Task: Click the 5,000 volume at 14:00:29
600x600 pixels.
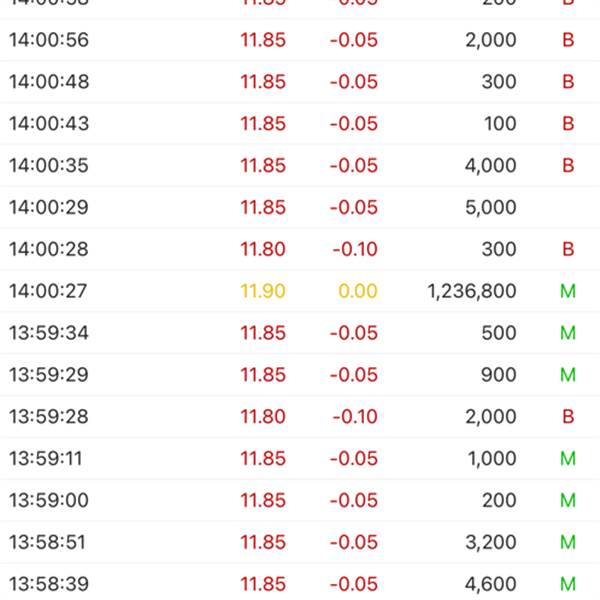Action: click(491, 207)
